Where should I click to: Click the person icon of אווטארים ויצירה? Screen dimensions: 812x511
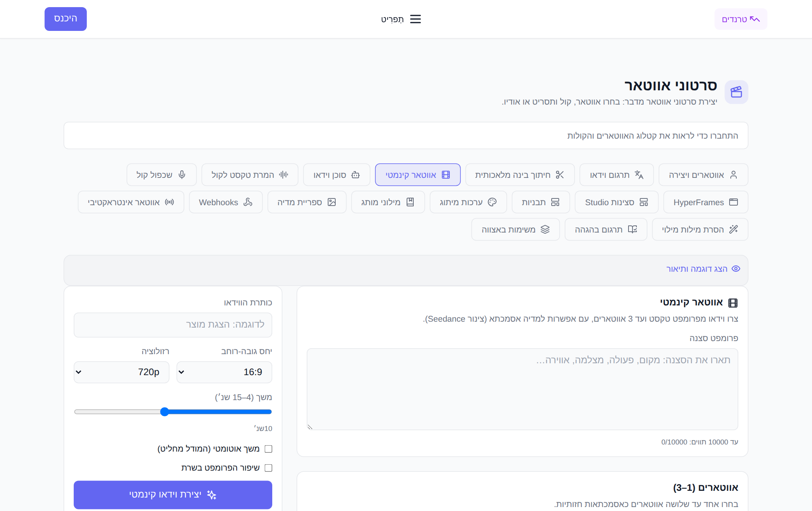click(734, 175)
